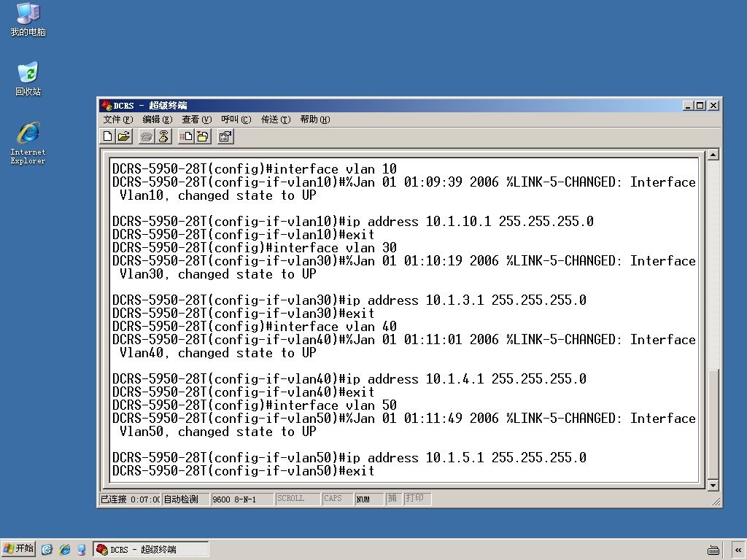Screen dimensions: 747x560
Task: Click the keyboard icon in the system tray
Action: 713,550
